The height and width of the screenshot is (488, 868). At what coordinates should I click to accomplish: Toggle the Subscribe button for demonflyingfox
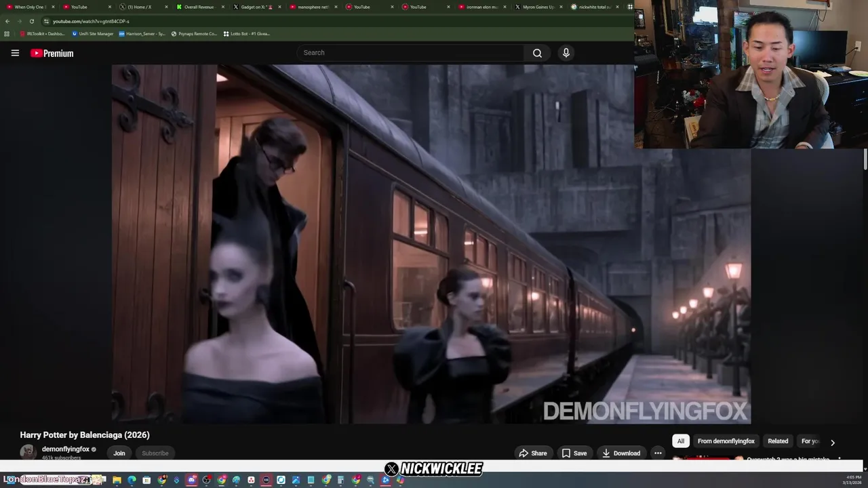click(x=155, y=453)
